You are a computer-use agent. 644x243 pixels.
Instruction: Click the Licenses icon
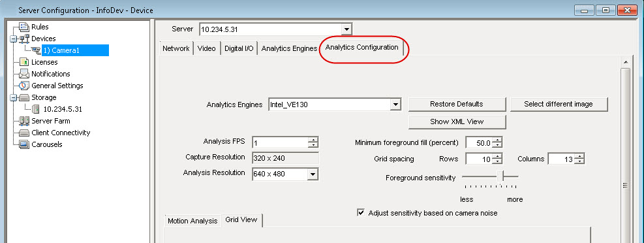(x=25, y=63)
